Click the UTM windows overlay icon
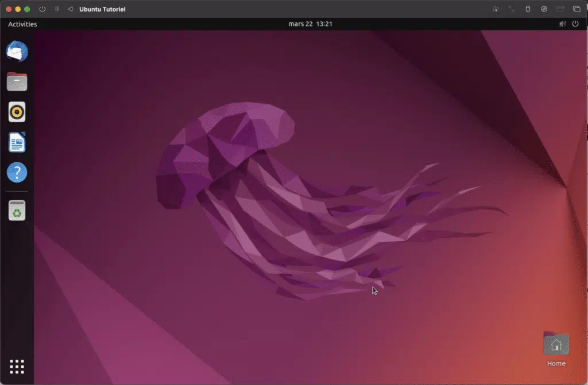 (x=577, y=9)
